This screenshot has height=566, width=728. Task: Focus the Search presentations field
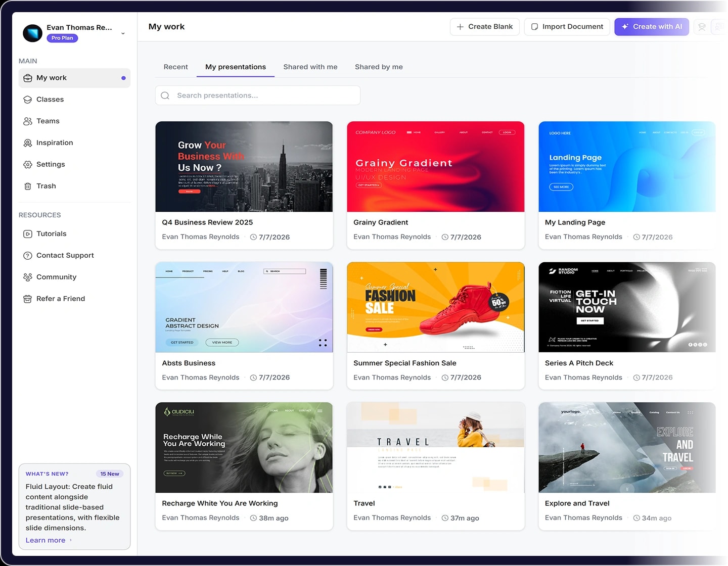258,96
